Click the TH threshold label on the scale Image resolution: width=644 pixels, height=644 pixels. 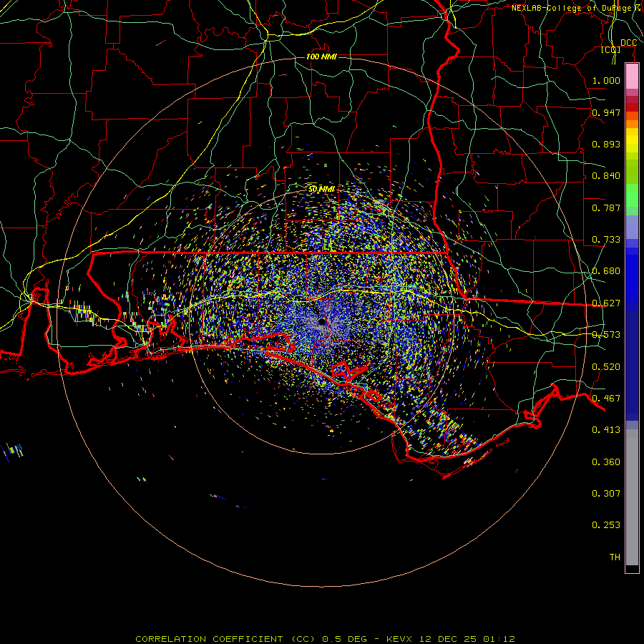coord(615,557)
